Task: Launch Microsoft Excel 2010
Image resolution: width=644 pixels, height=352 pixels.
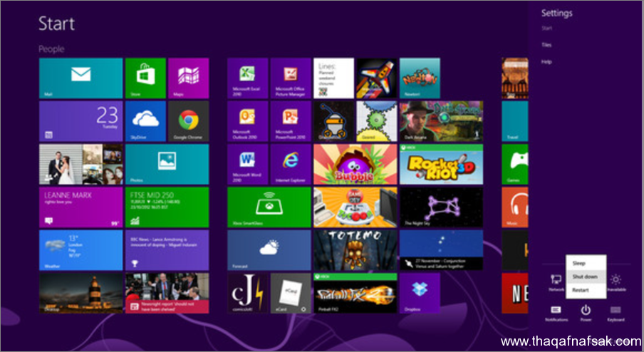Action: coord(248,78)
